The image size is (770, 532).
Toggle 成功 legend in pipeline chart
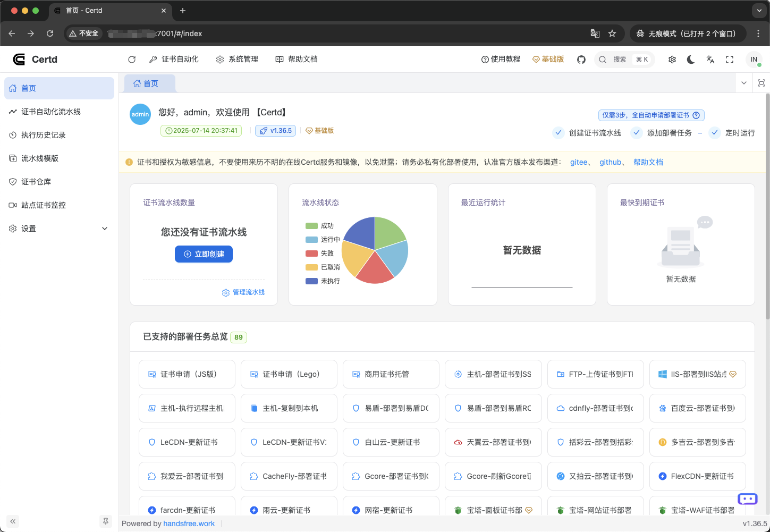pos(319,226)
